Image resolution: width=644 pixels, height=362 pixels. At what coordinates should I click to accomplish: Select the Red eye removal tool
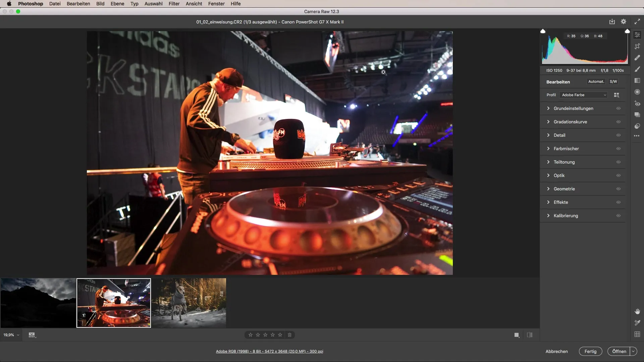tap(637, 103)
